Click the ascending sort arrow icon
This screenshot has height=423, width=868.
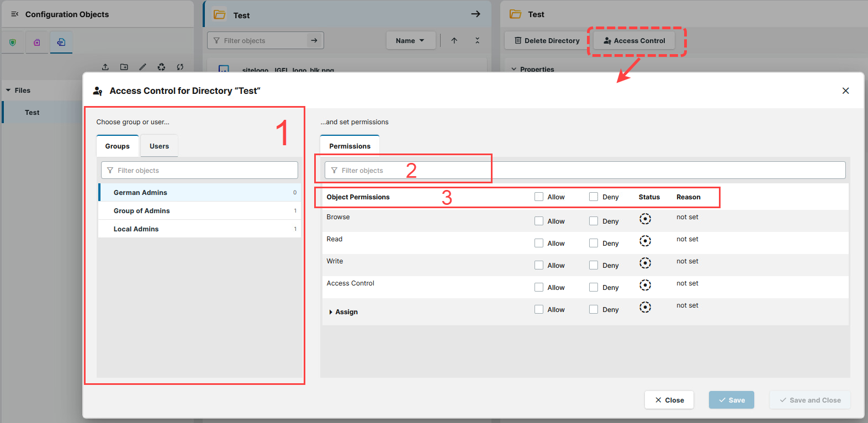(x=454, y=40)
